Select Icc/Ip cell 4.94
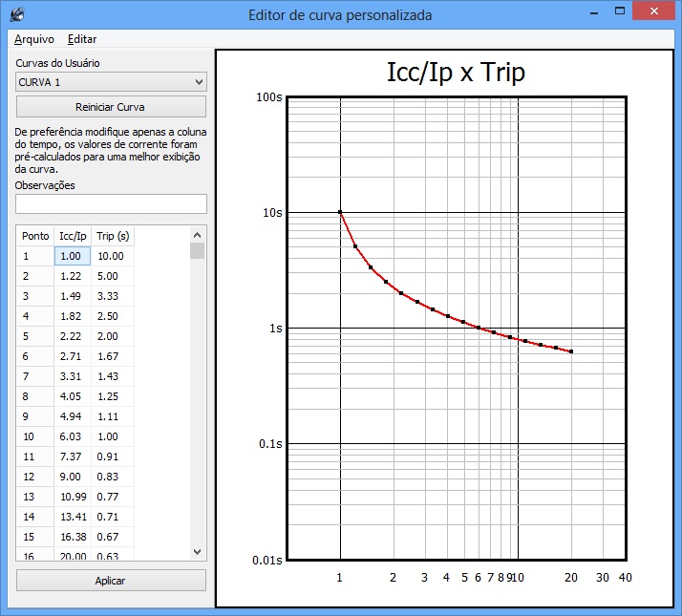 tap(73, 415)
